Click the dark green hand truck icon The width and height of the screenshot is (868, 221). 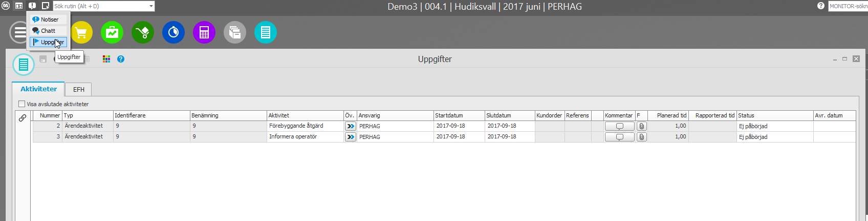pyautogui.click(x=143, y=33)
